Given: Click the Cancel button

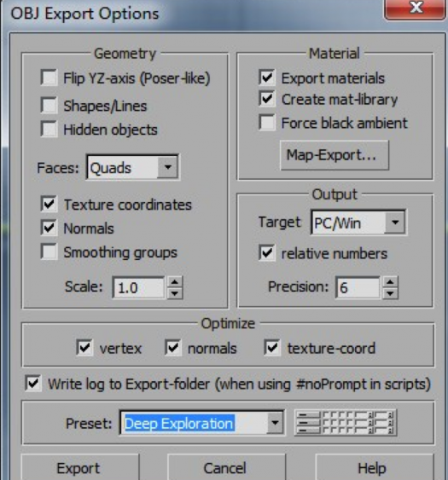Looking at the screenshot, I should pyautogui.click(x=226, y=467).
